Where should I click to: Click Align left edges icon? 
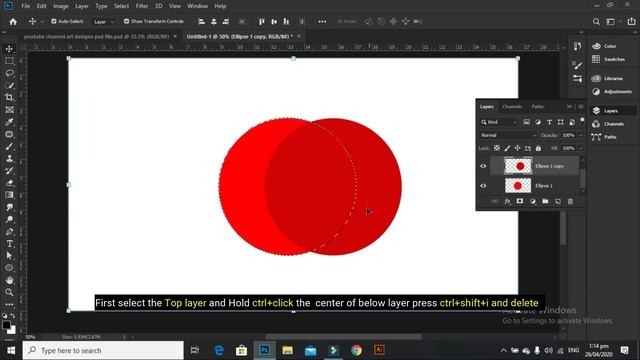[201, 21]
